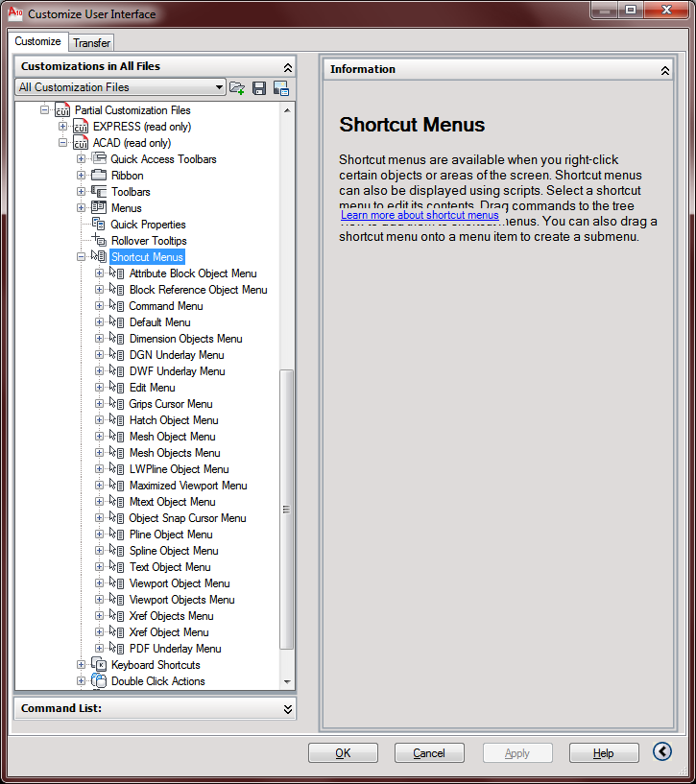Collapse the Partial Customization Files node
Image resolution: width=696 pixels, height=784 pixels.
click(x=44, y=109)
